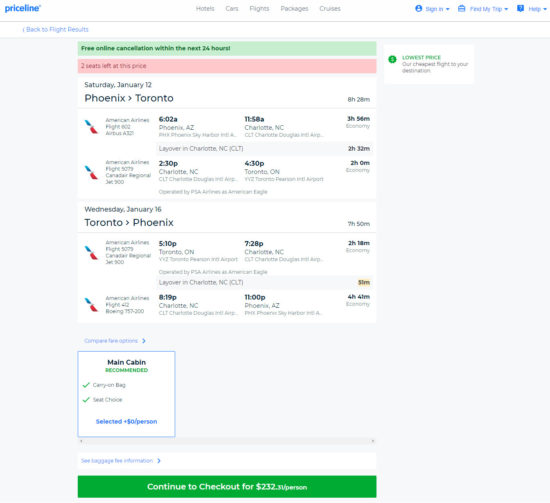Click the Sign in user avatar icon
This screenshot has width=550, height=503.
click(418, 8)
